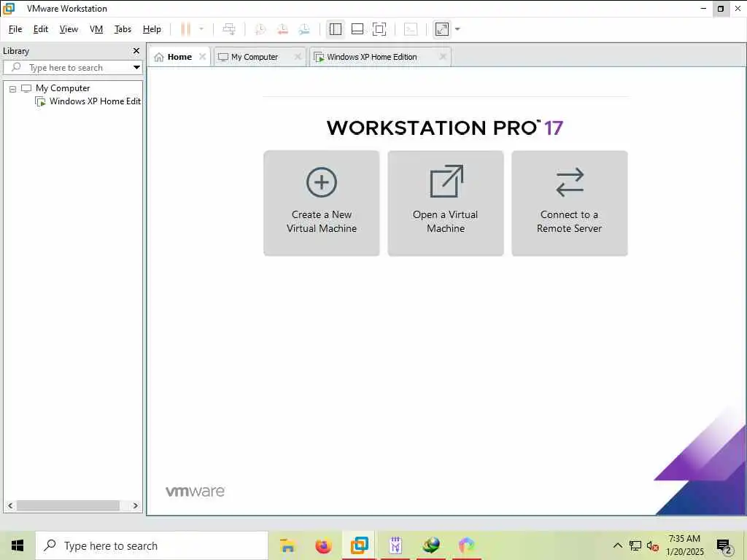Viewport: 747px width, 560px height.
Task: Click the Library scrollbar left arrow
Action: [x=10, y=506]
